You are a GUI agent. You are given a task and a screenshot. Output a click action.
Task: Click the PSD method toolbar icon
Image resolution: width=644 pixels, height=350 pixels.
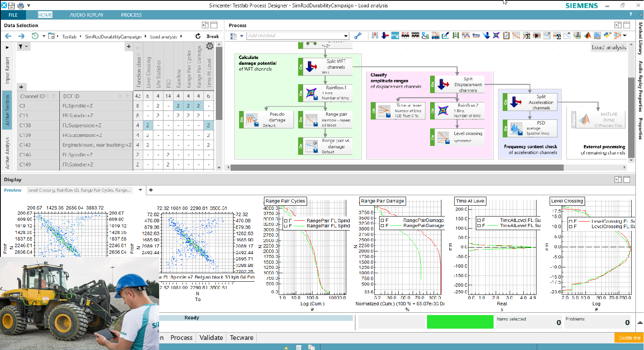click(597, 36)
